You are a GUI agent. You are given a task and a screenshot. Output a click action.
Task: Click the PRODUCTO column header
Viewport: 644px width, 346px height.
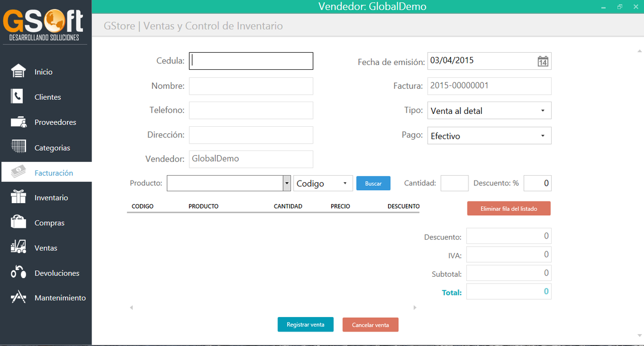point(203,206)
